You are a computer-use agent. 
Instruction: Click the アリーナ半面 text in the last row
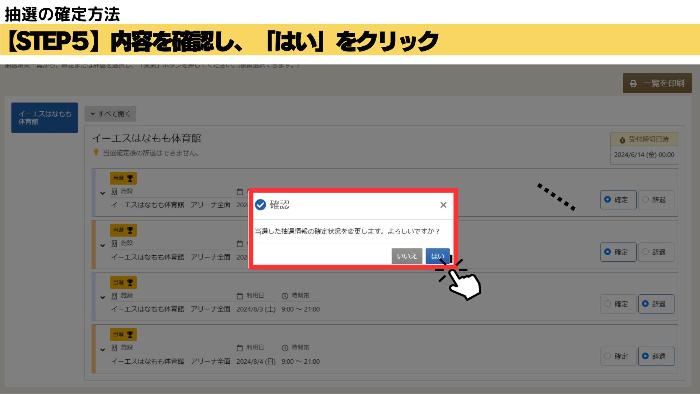(211, 361)
